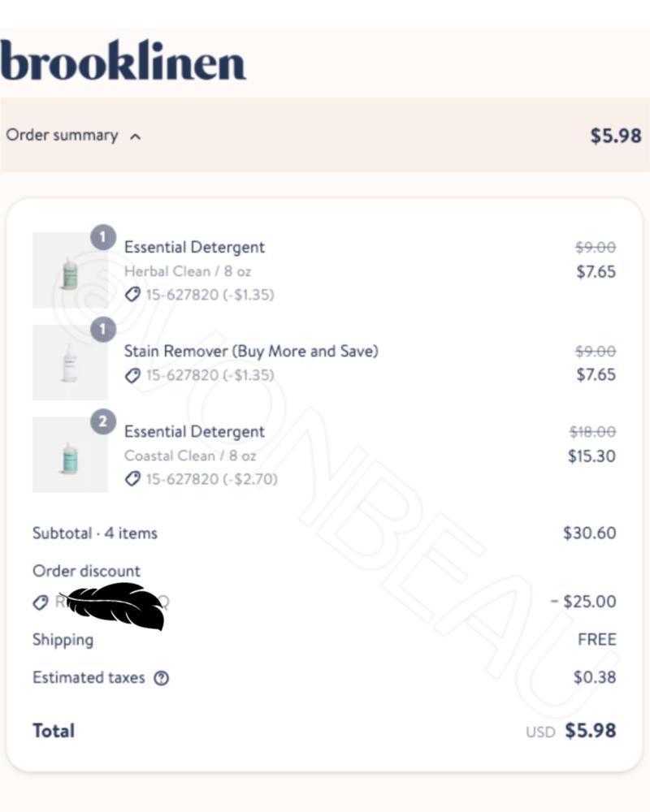Click the USD $5.98 total amount
This screenshot has height=812, width=650.
coord(571,732)
